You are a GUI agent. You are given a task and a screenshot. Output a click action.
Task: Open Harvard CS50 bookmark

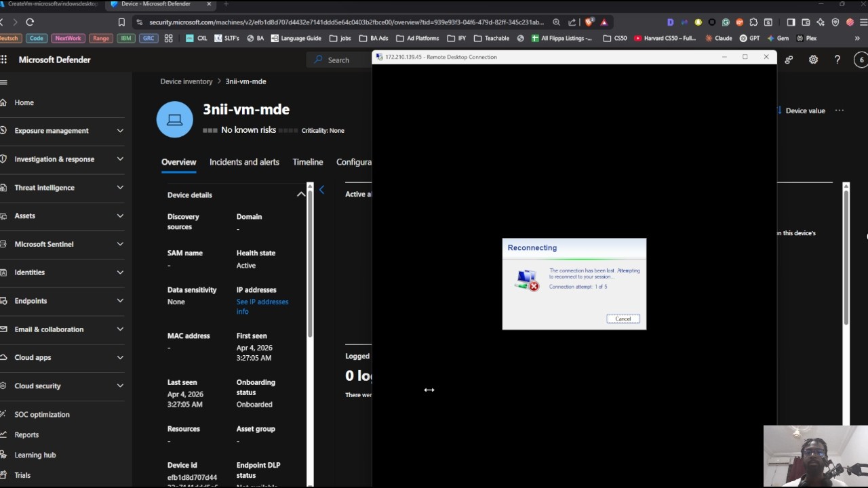click(x=665, y=39)
